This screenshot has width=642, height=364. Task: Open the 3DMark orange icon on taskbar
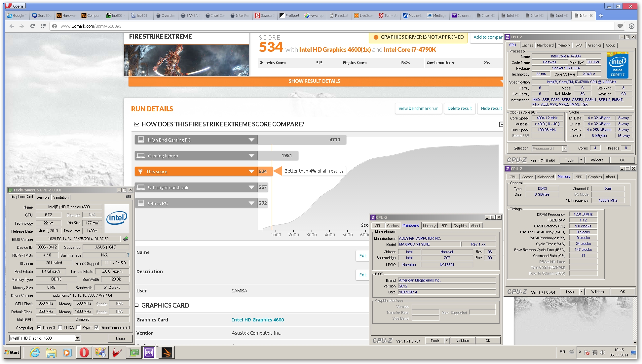[x=166, y=352]
